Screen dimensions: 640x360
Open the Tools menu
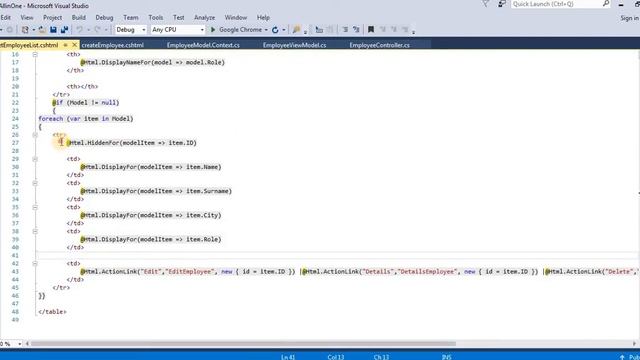(156, 18)
